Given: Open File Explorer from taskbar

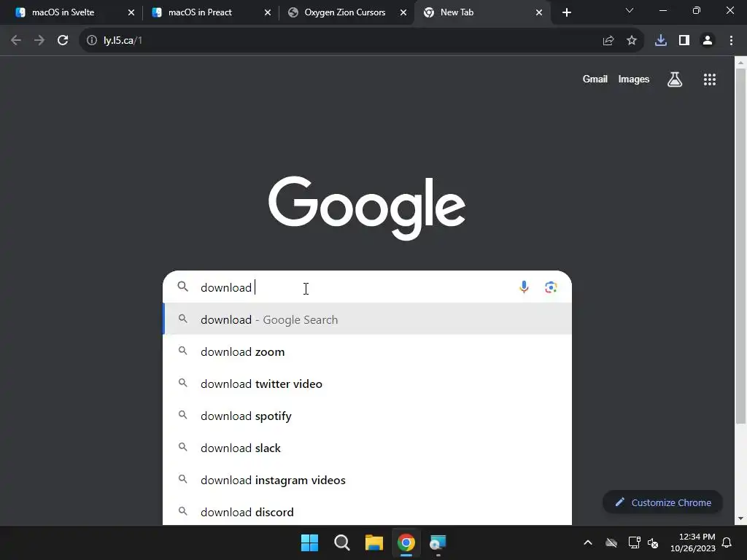Looking at the screenshot, I should click(x=374, y=542).
